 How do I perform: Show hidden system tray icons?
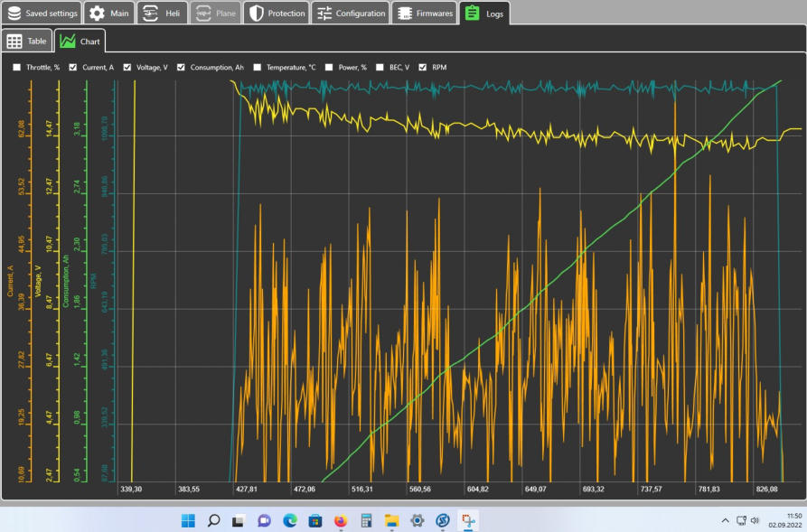pyautogui.click(x=725, y=520)
